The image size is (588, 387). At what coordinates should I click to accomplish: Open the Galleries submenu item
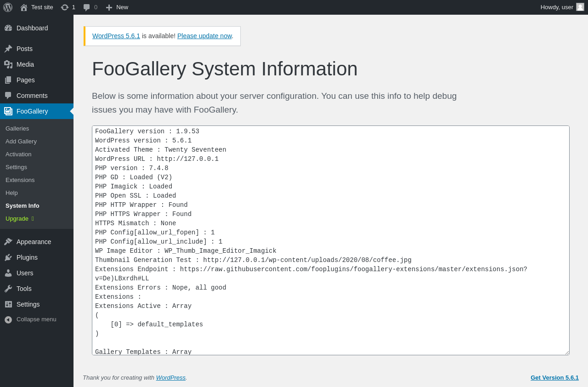pyautogui.click(x=37, y=128)
